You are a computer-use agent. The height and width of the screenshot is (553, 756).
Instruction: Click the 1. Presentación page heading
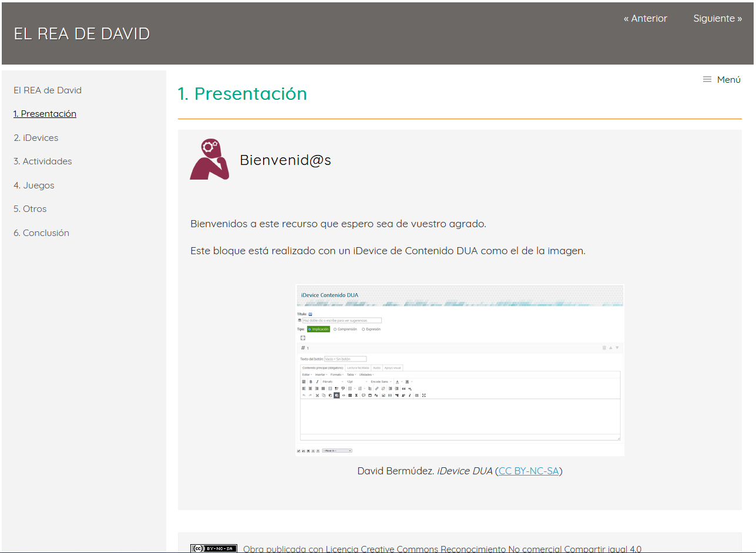click(x=243, y=93)
